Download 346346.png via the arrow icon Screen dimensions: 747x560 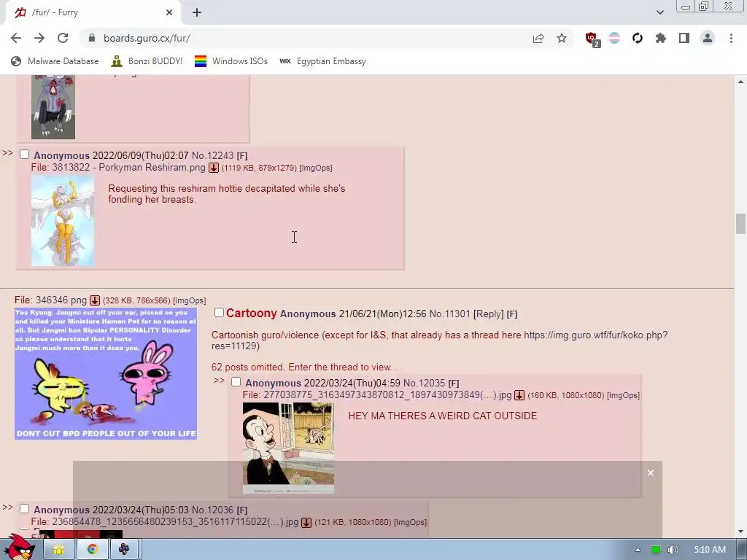[x=95, y=300]
